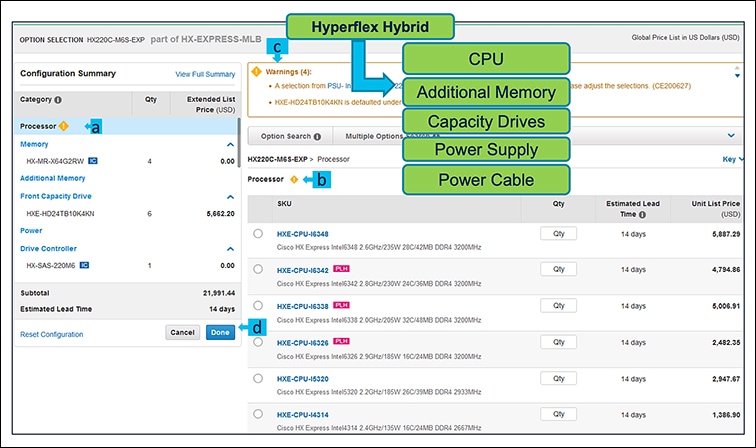Click the warning icon beside Processor category
This screenshot has width=756, height=448.
point(64,126)
